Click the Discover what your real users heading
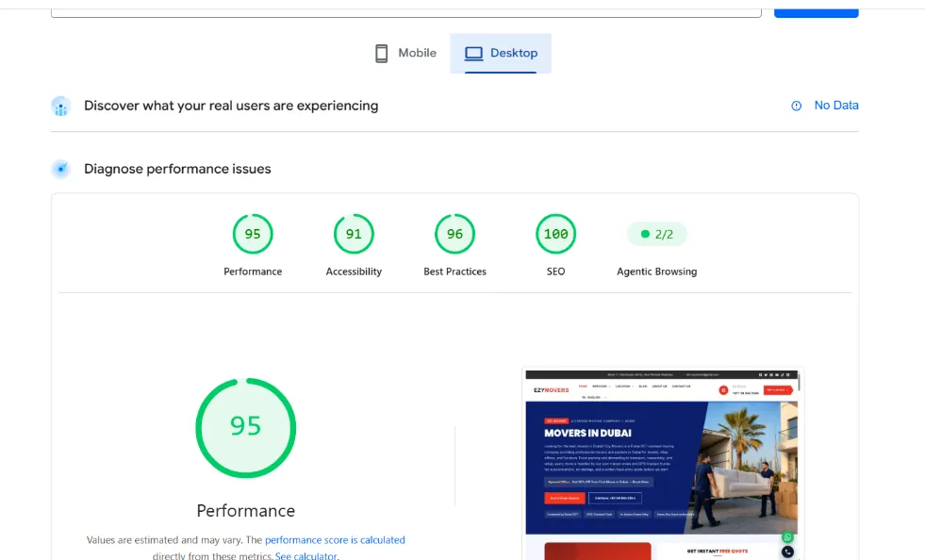The image size is (925, 560). click(231, 106)
